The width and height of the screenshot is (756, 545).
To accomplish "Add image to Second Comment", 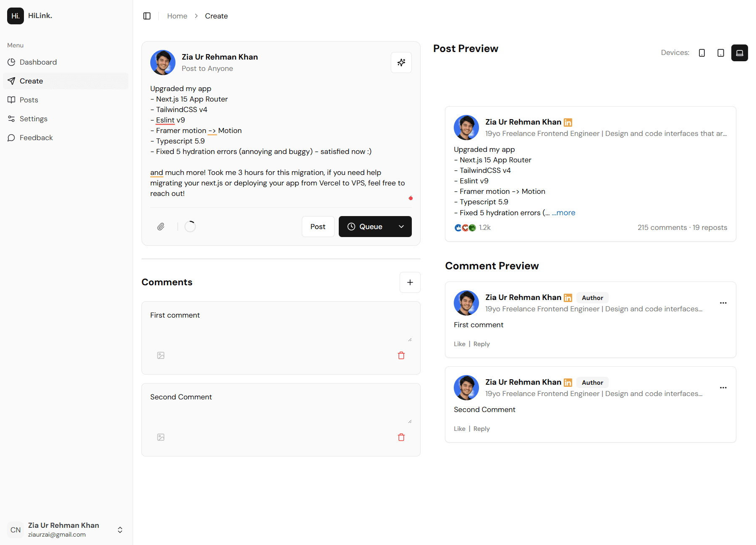I will (161, 437).
